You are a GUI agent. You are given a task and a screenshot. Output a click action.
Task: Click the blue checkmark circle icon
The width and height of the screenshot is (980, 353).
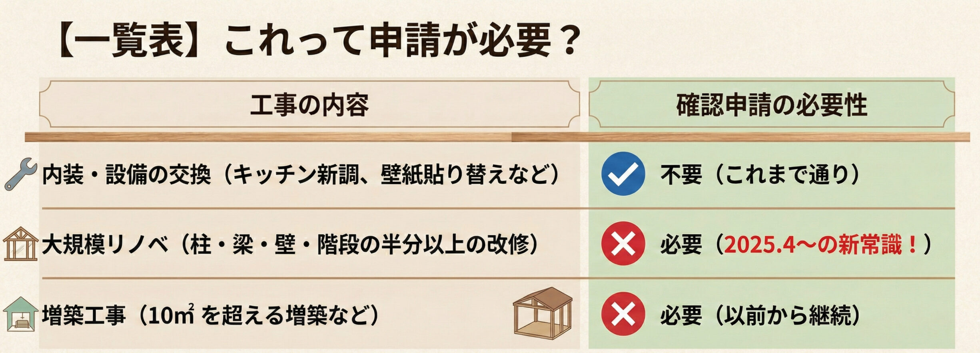pyautogui.click(x=623, y=174)
